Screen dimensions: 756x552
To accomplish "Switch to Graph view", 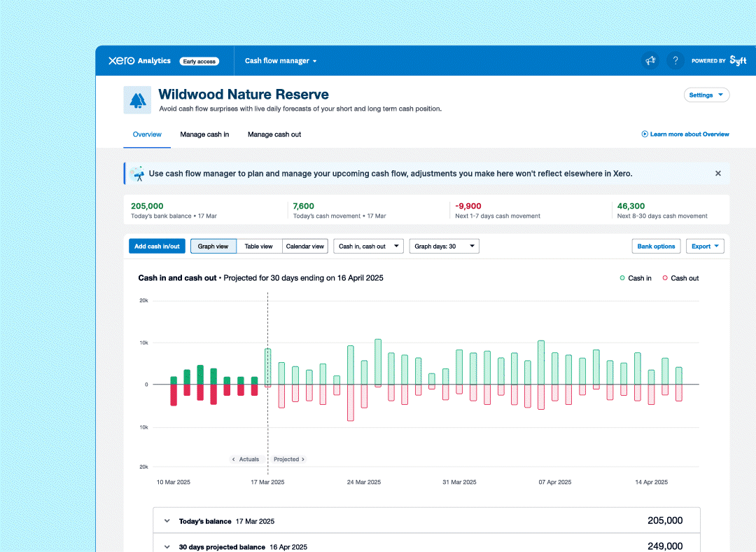I will click(x=213, y=246).
